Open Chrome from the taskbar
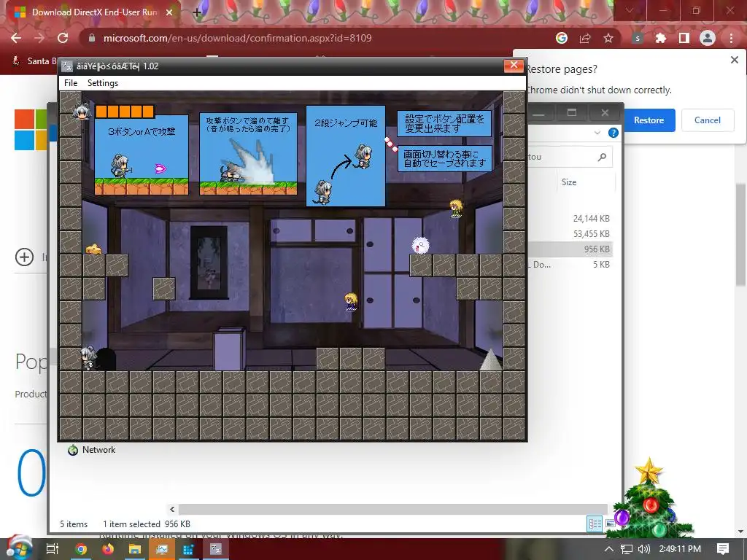This screenshot has height=560, width=747. 81,549
